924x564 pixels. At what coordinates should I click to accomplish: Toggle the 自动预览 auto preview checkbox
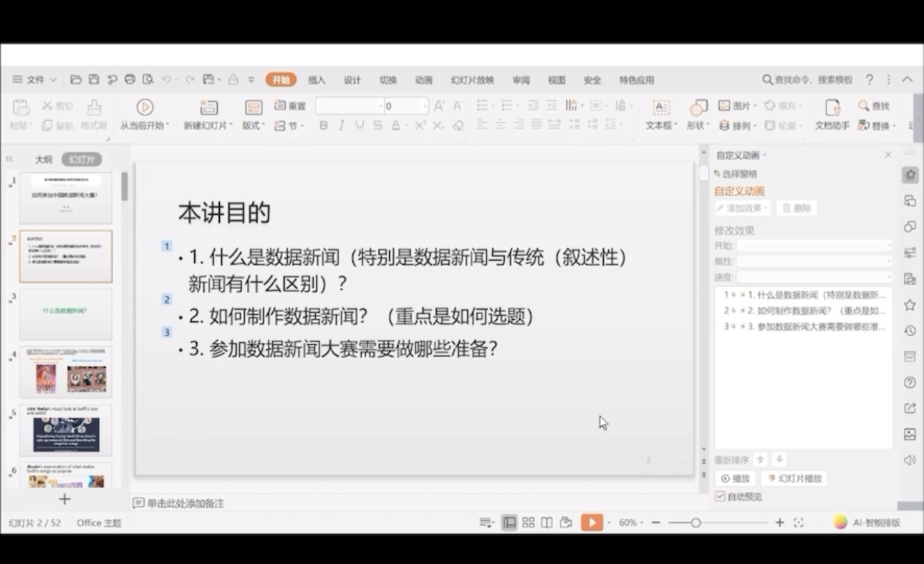point(720,497)
